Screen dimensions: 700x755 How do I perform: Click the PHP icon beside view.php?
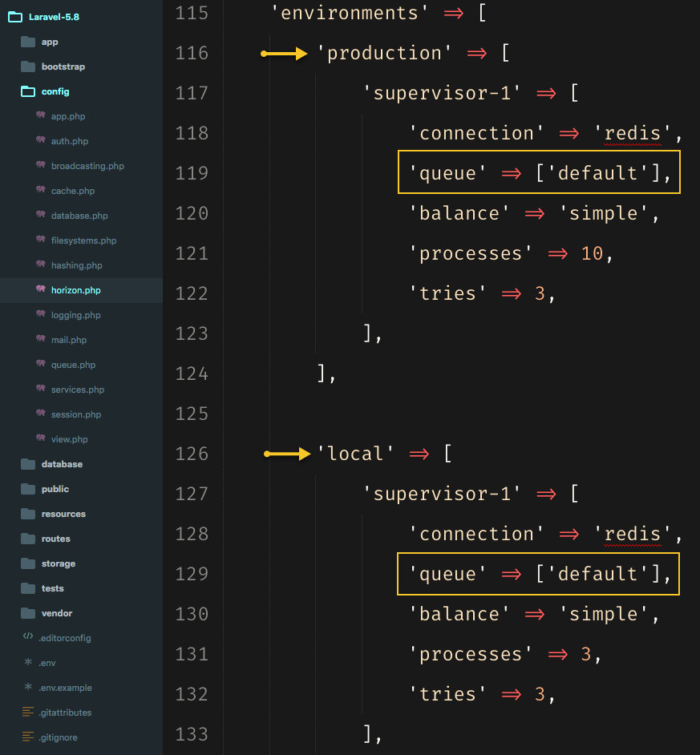pos(41,438)
